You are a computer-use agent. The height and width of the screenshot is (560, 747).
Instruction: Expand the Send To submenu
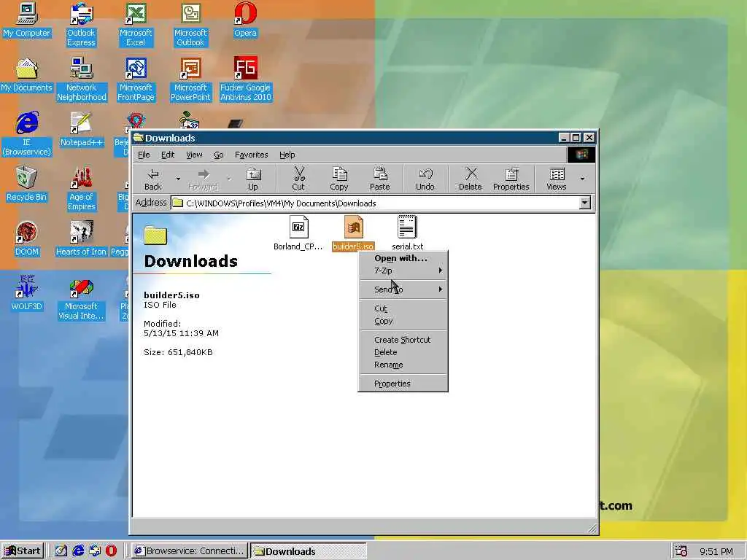[x=403, y=289]
